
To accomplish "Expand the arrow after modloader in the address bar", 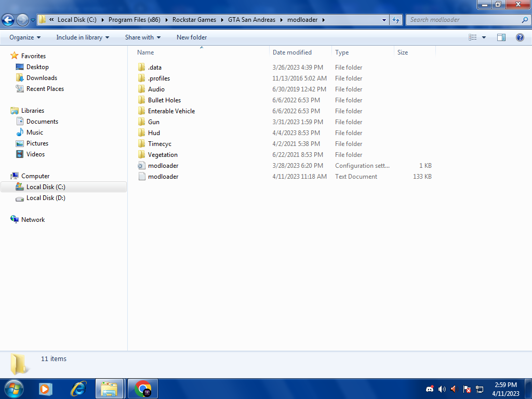I will pos(323,20).
